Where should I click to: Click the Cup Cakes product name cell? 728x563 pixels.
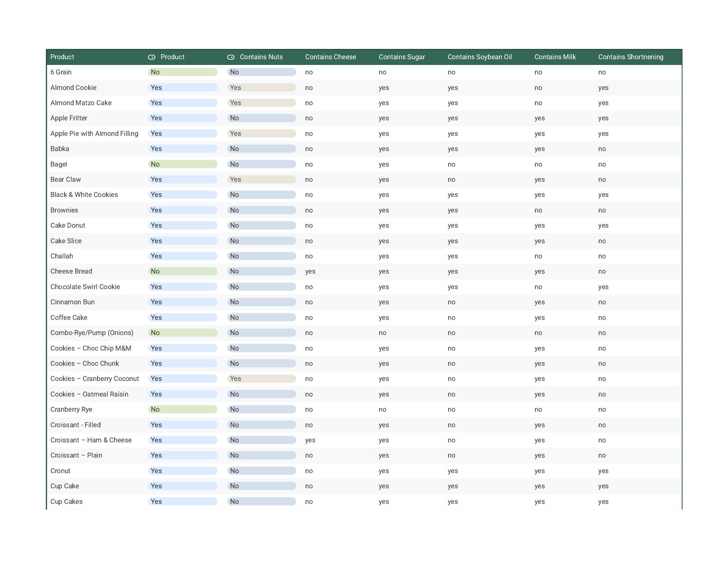click(x=66, y=502)
